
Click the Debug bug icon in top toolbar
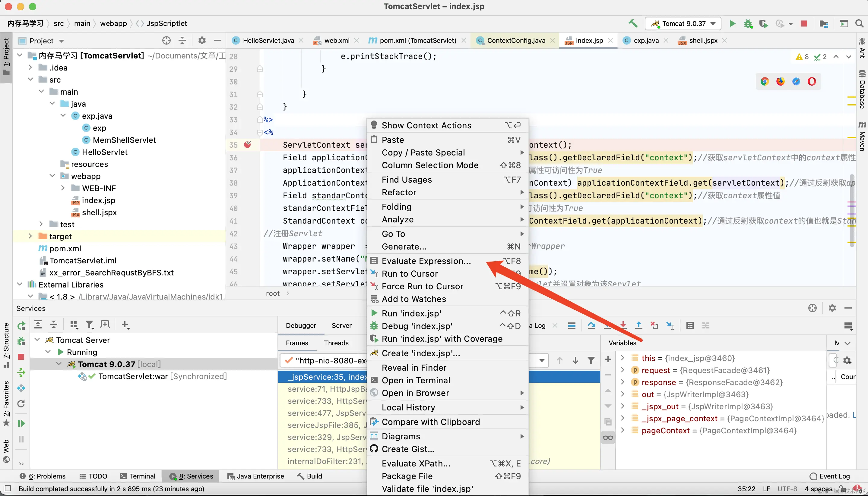748,24
